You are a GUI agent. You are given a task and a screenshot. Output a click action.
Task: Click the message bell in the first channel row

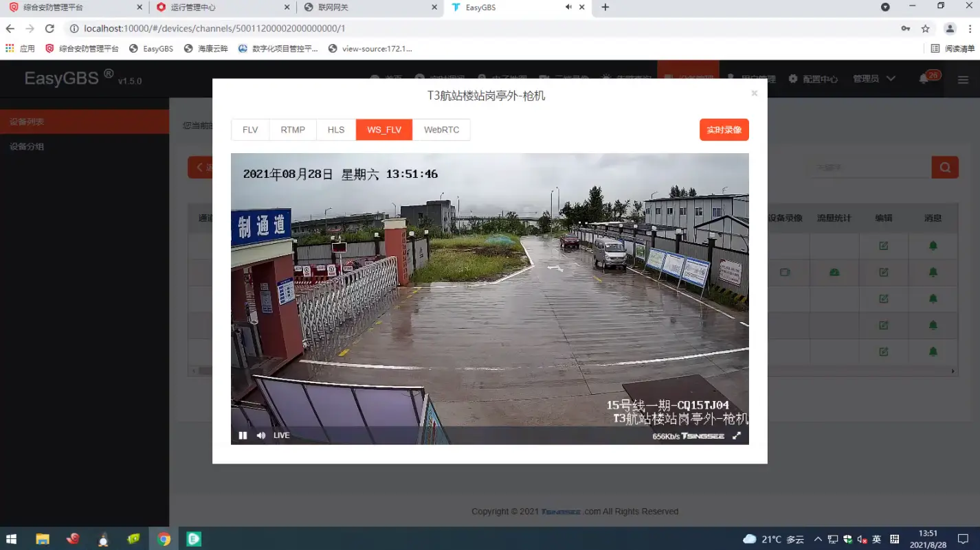tap(933, 246)
